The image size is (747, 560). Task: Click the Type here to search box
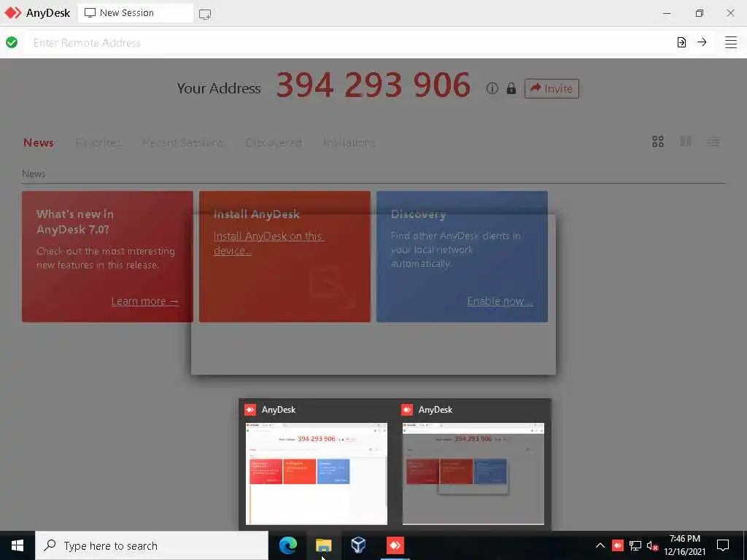point(152,545)
